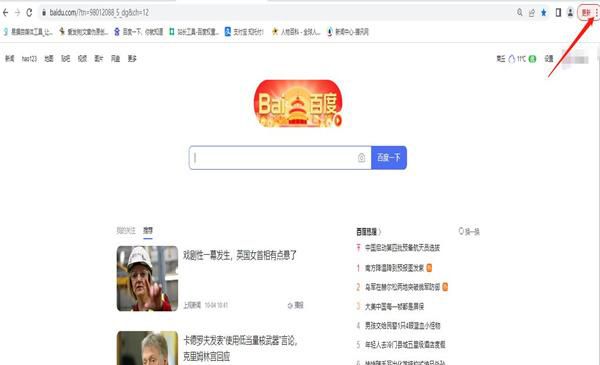Click the suited man news thumbnail
600x365 pixels.
click(147, 348)
